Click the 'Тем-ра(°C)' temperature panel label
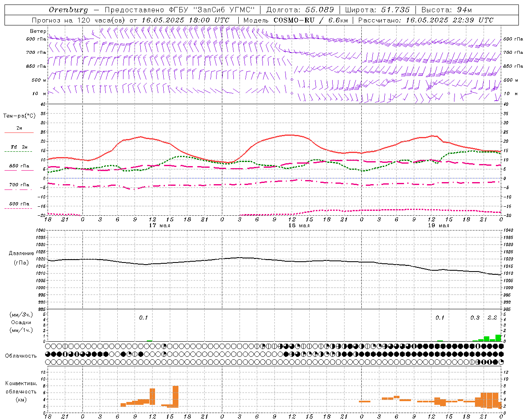Image resolution: width=525 pixels, height=420 pixels. point(19,116)
